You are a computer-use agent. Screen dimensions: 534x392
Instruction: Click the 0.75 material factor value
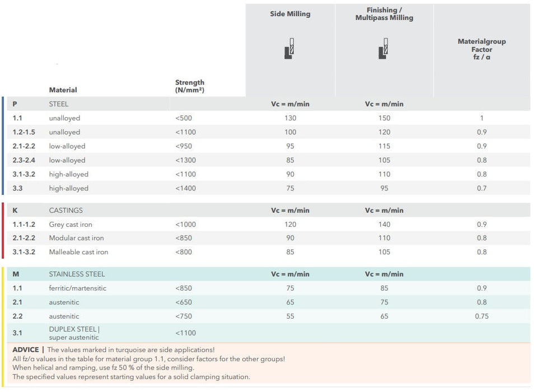click(x=481, y=316)
